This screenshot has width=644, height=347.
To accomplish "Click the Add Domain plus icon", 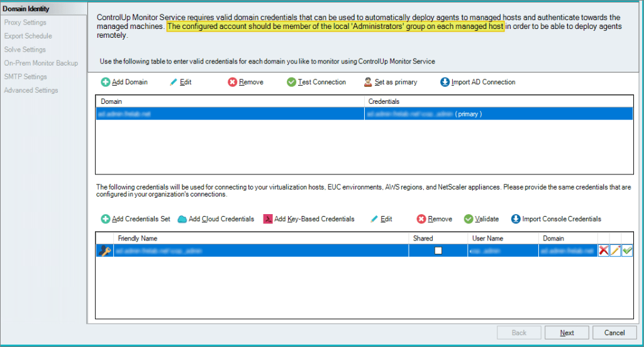I will click(106, 82).
